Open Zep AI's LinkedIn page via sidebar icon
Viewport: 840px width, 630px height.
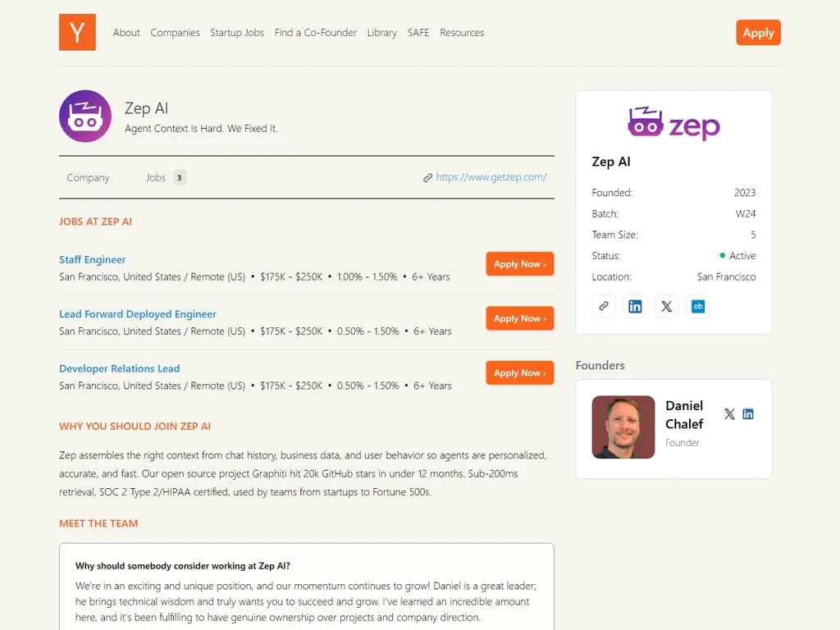635,306
